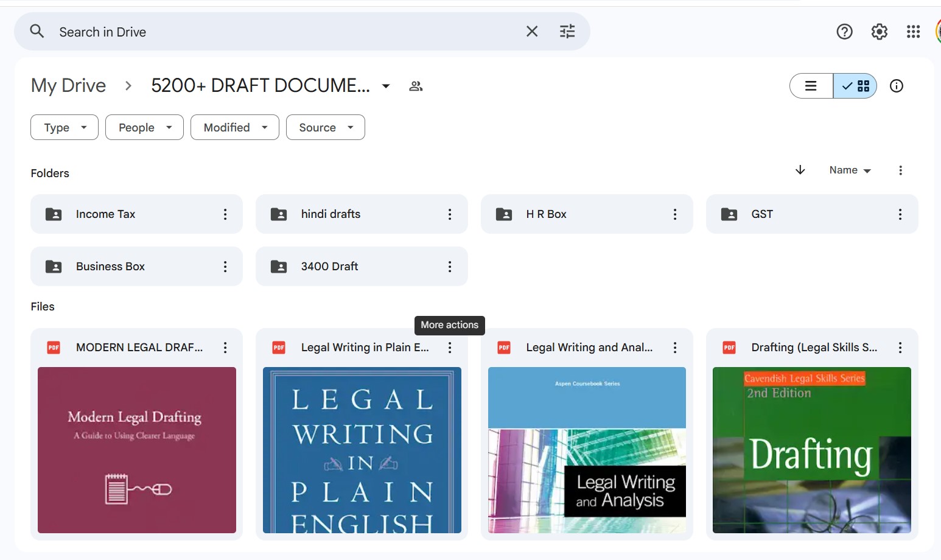Screen dimensions: 941x560
Task: Select the green Drafting book cover thumbnail
Action: pos(812,450)
